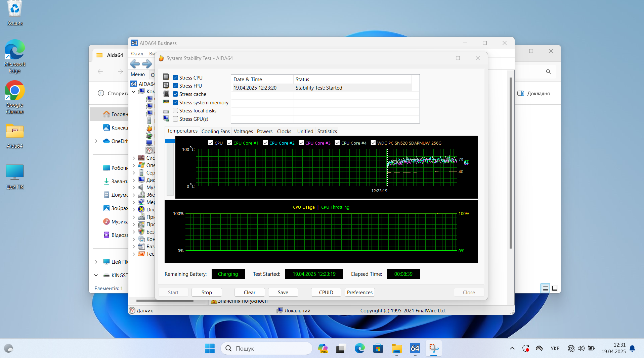The height and width of the screenshot is (358, 644).
Task: Open Microsoft Store from the taskbar
Action: coord(378,348)
